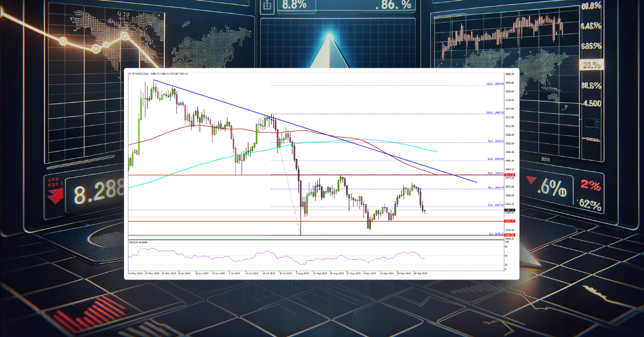Click the RSI panel 50 gridline value
The height and width of the screenshot is (337, 644).
(507, 256)
